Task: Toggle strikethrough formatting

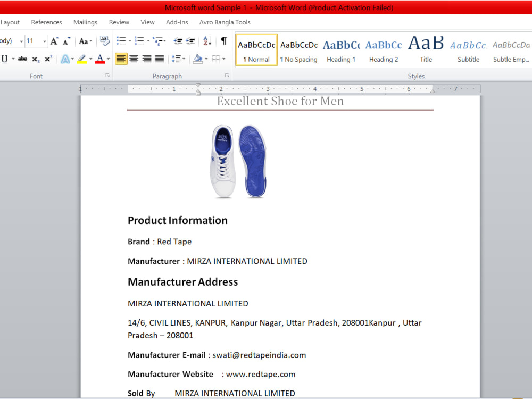Action: point(22,59)
